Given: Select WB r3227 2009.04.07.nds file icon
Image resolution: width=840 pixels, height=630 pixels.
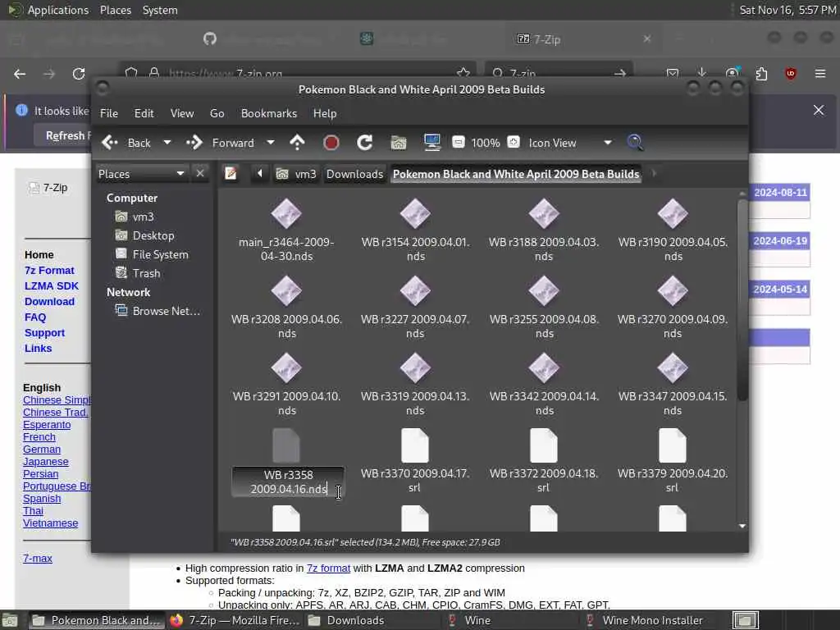Looking at the screenshot, I should (415, 291).
